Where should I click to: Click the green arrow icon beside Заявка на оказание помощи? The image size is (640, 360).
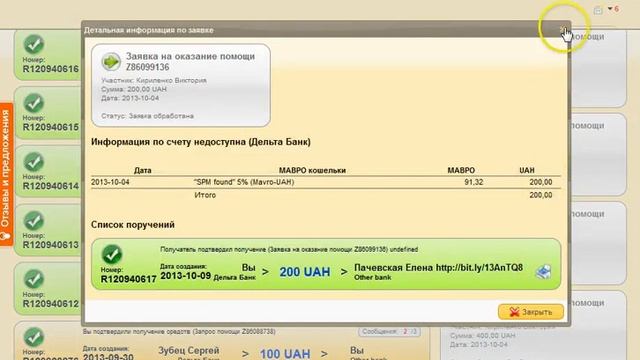pos(111,62)
